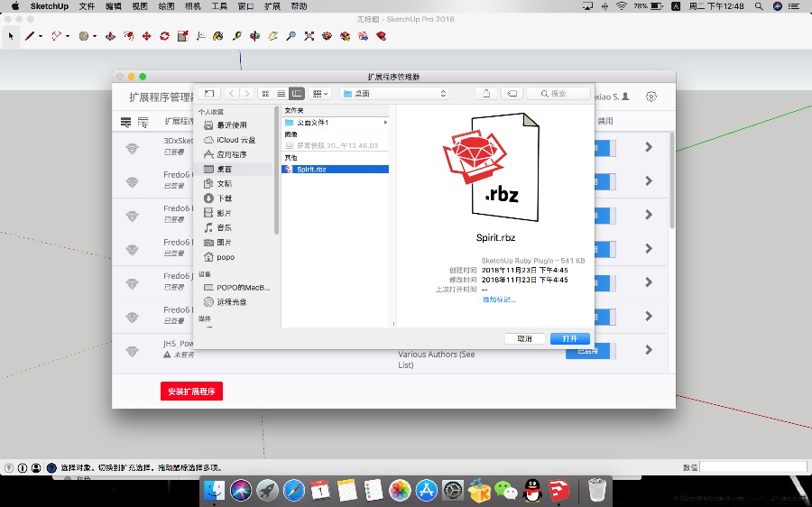
Task: Click the Zoom Extents tool
Action: [x=309, y=36]
